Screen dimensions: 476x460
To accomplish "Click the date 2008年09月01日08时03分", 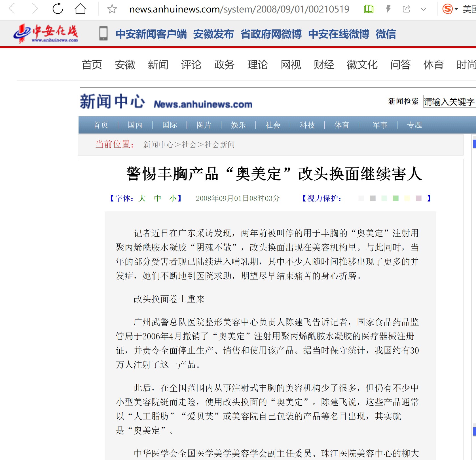I will (238, 198).
